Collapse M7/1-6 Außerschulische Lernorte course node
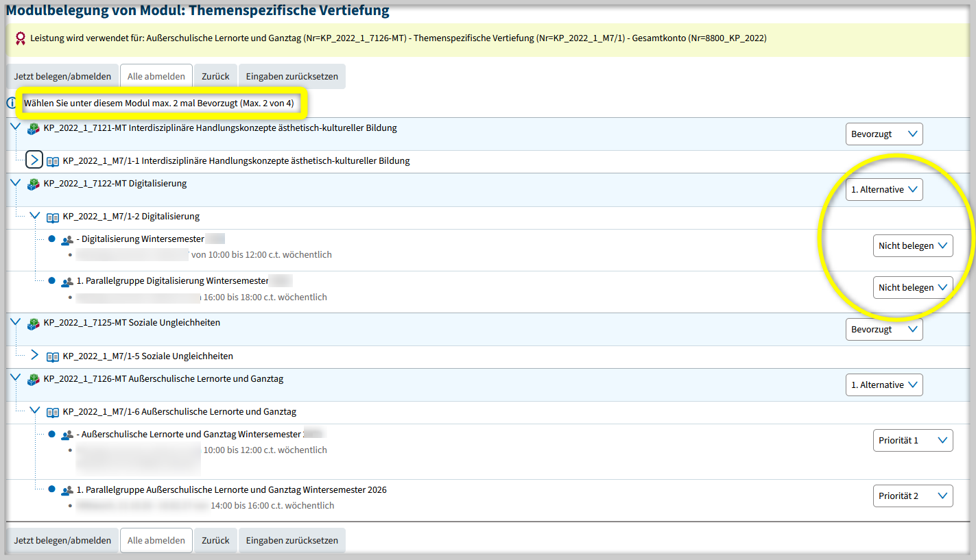The width and height of the screenshot is (976, 560). [x=34, y=411]
